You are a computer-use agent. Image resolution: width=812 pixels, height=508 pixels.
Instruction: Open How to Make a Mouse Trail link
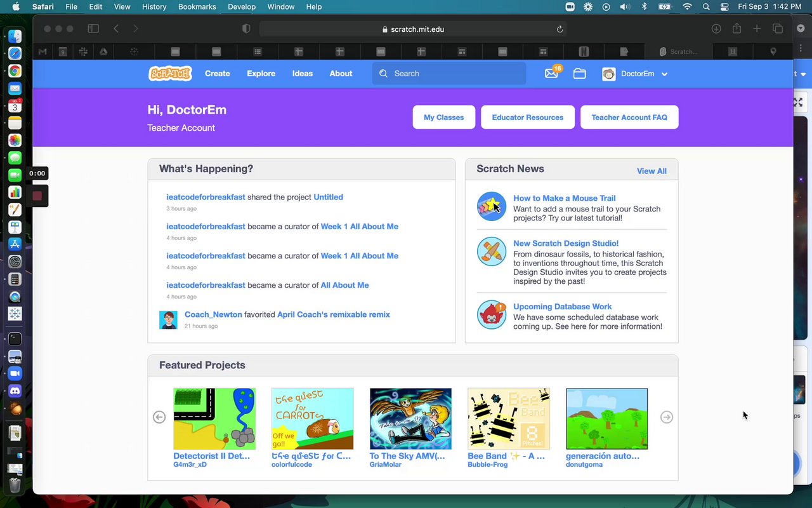point(565,198)
